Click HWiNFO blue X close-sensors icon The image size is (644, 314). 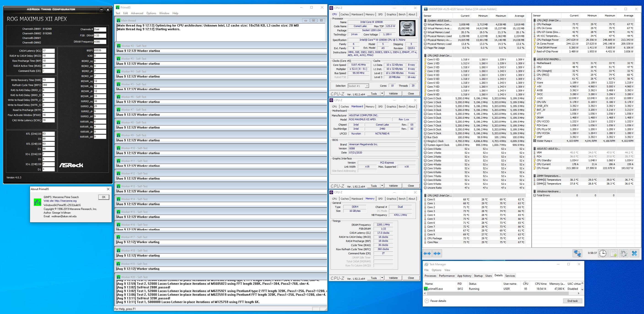[x=634, y=253]
